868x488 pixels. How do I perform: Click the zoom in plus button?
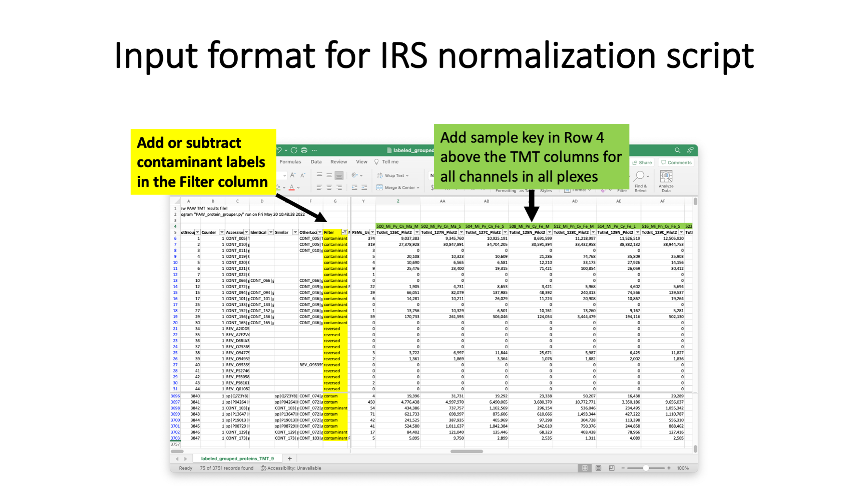669,468
